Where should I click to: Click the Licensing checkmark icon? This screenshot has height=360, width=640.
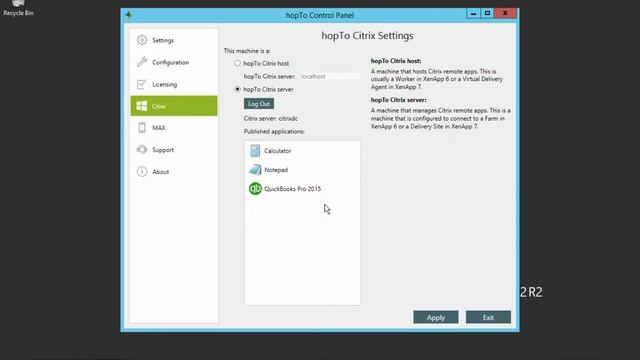coord(142,84)
